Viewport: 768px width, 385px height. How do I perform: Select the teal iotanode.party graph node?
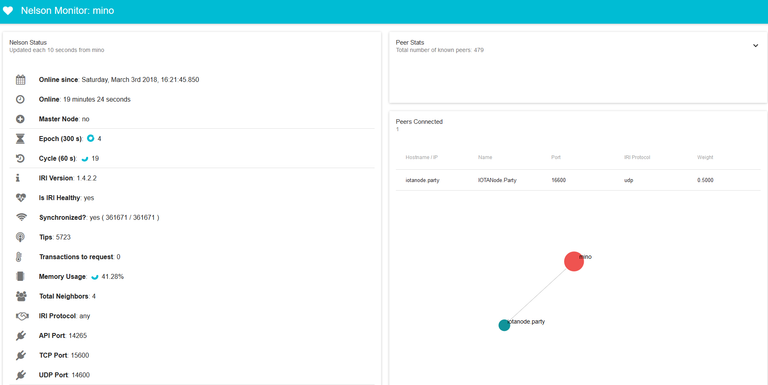pyautogui.click(x=504, y=325)
